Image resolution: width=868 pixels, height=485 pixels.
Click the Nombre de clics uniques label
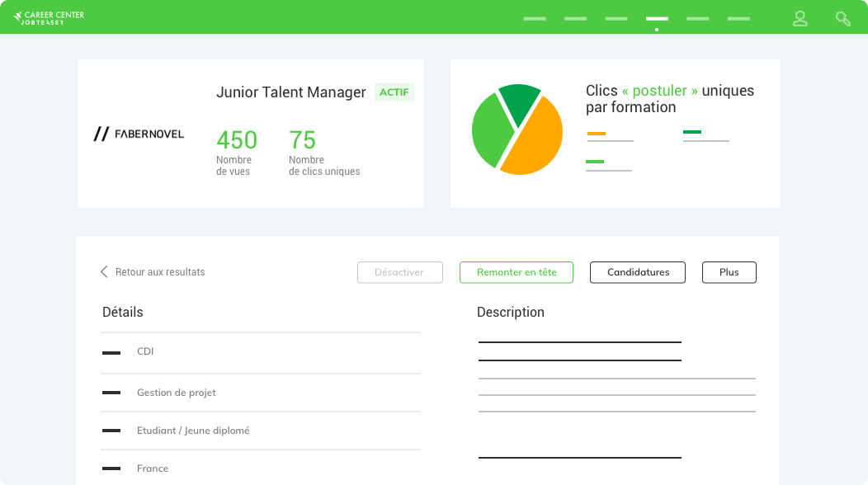(x=324, y=166)
